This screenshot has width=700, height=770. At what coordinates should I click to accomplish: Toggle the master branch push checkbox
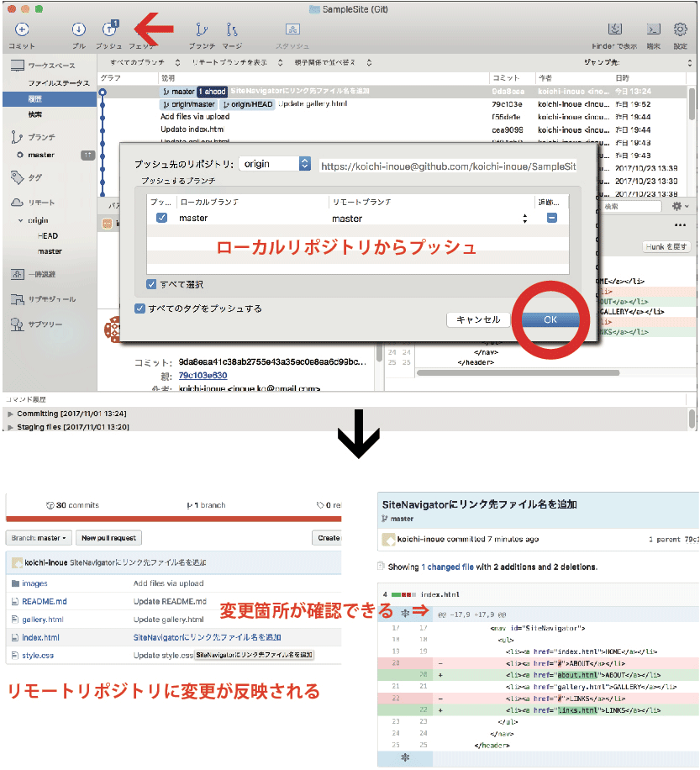pos(161,219)
